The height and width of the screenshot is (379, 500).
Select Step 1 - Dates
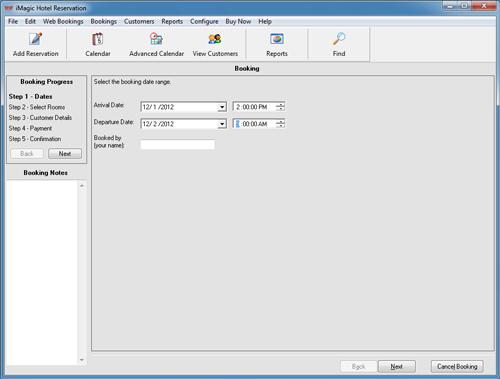pyautogui.click(x=30, y=97)
